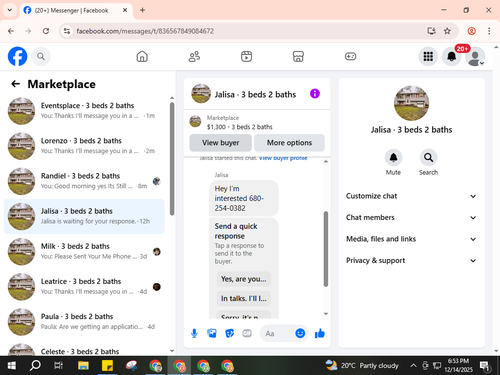Go back using Marketplace back arrow
Screen dimensions: 500x375
(x=15, y=84)
